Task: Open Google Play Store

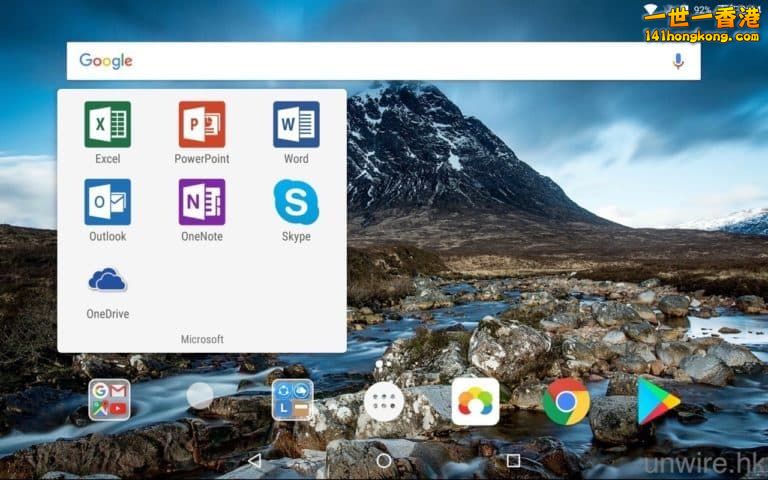Action: pyautogui.click(x=658, y=402)
